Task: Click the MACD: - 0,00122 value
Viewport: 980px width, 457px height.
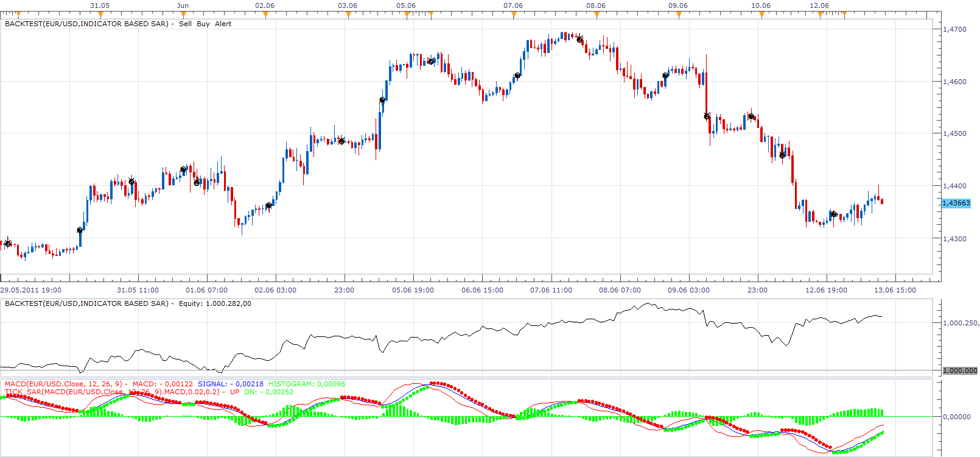Action: pos(163,384)
